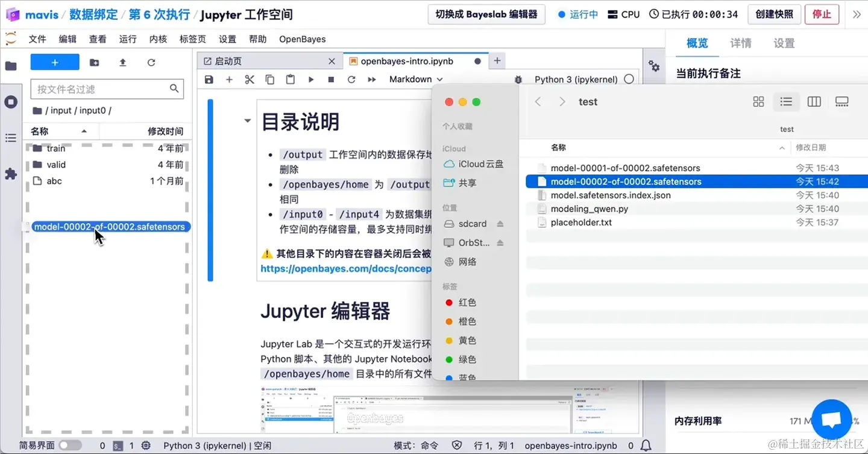Open the property inspector gears icon
Screen dimensions: 868x454
654,66
